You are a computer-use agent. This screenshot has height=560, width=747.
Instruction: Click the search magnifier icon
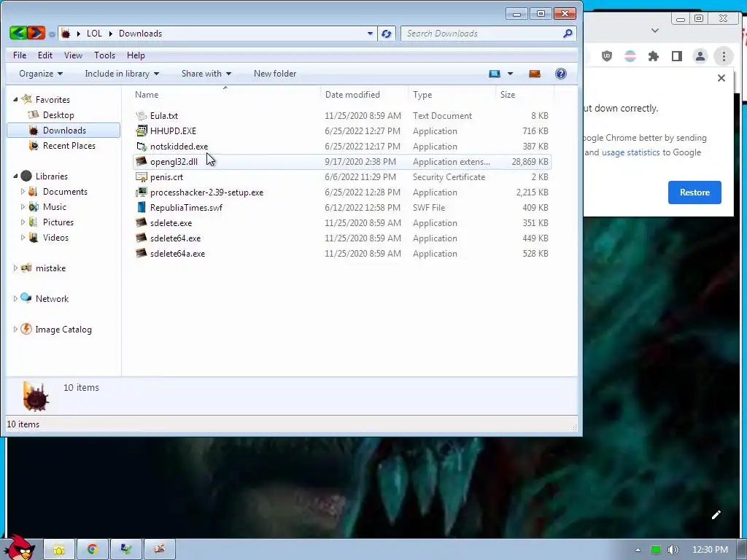coord(568,34)
